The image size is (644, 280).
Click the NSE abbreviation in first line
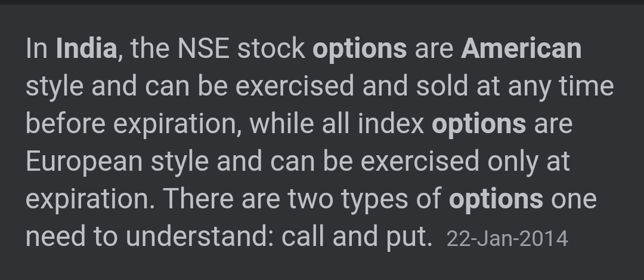tap(203, 48)
